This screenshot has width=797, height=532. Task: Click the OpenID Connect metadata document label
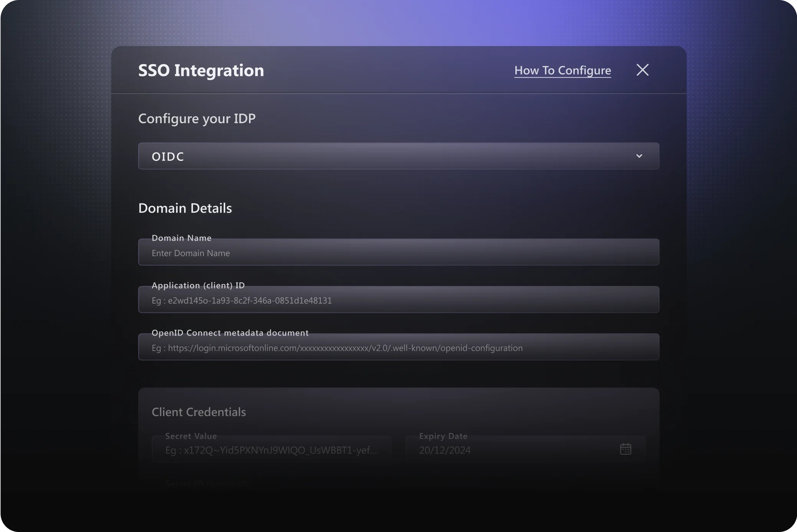(230, 333)
